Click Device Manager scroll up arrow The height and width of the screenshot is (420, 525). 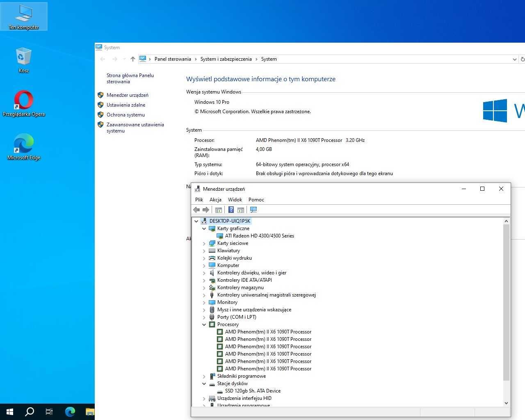click(x=506, y=221)
